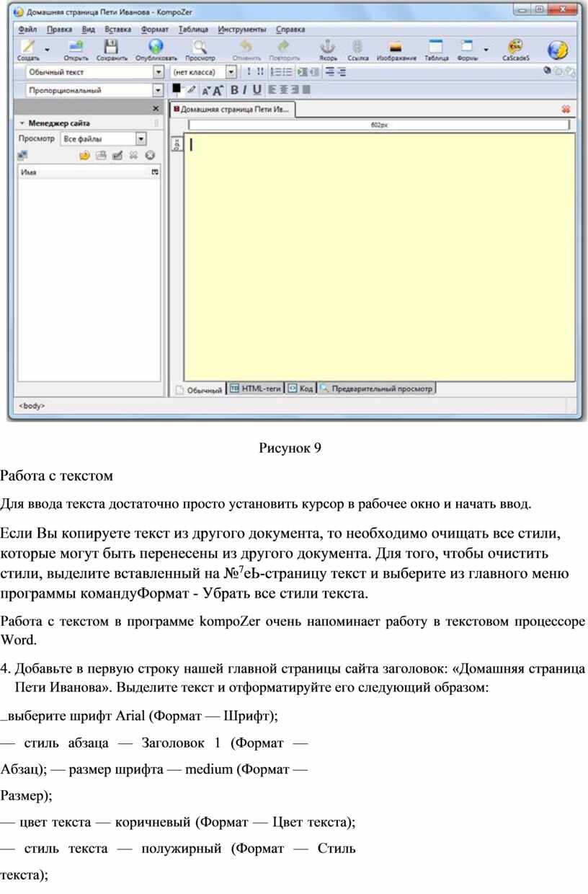Click the site manager delete icon
The height and width of the screenshot is (894, 588).
click(x=133, y=155)
